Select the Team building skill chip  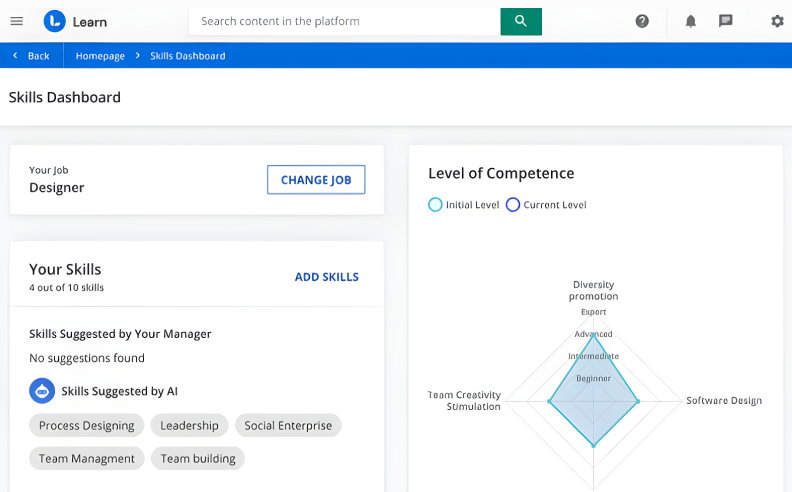(x=198, y=459)
